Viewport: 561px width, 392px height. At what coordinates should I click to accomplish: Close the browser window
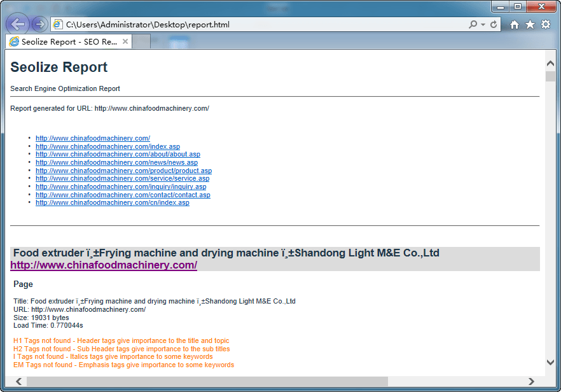point(541,7)
